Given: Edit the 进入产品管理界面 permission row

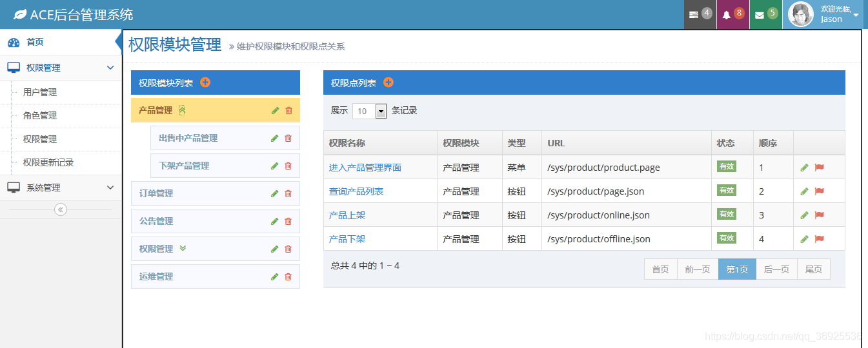Looking at the screenshot, I should (x=804, y=168).
